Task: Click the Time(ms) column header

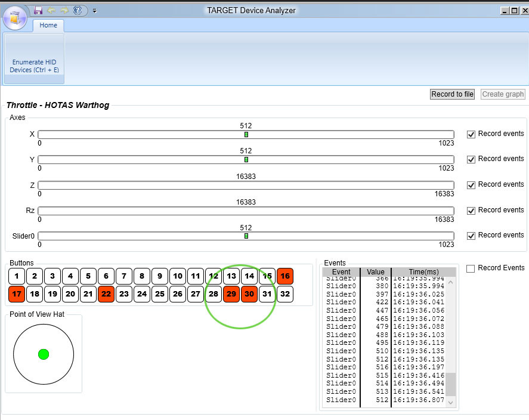Action: (x=424, y=272)
